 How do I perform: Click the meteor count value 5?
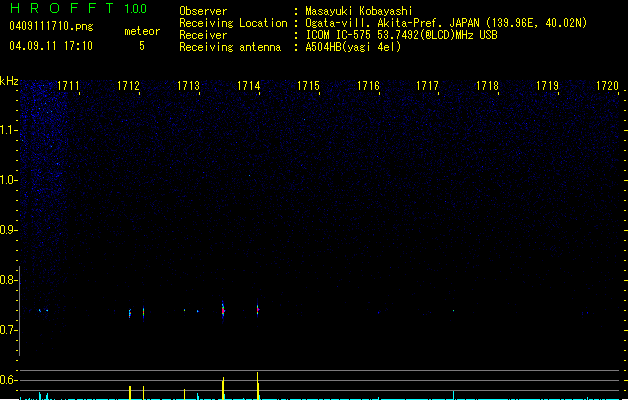(x=142, y=46)
